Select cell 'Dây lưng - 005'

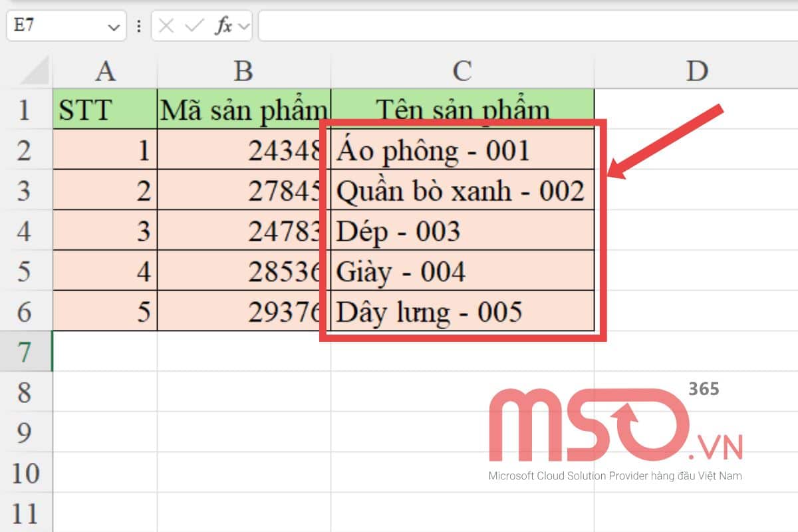tap(462, 311)
